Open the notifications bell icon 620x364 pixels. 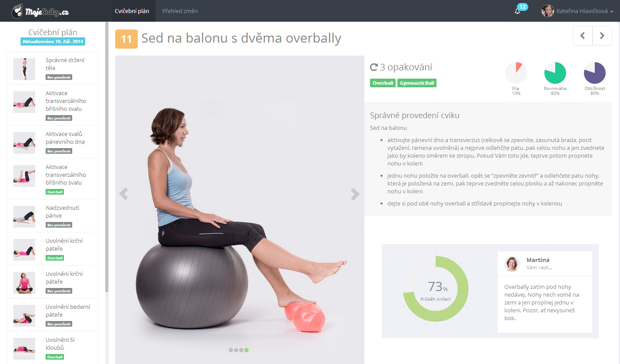517,11
